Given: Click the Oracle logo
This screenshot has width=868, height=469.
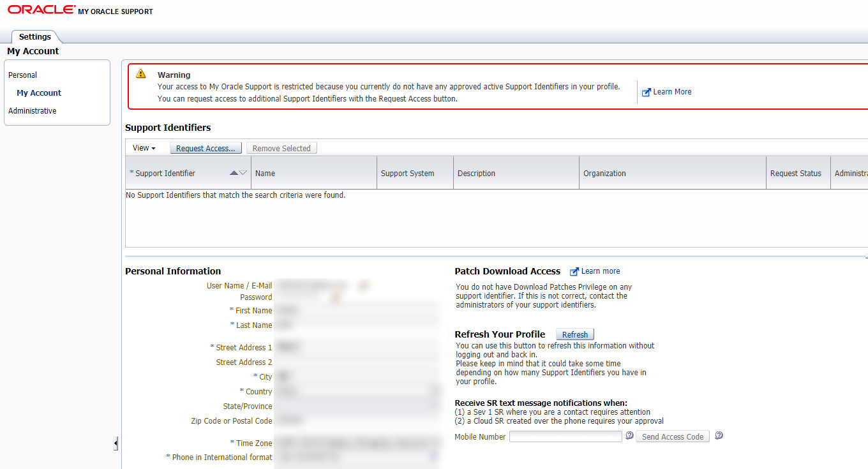Looking at the screenshot, I should 41,10.
